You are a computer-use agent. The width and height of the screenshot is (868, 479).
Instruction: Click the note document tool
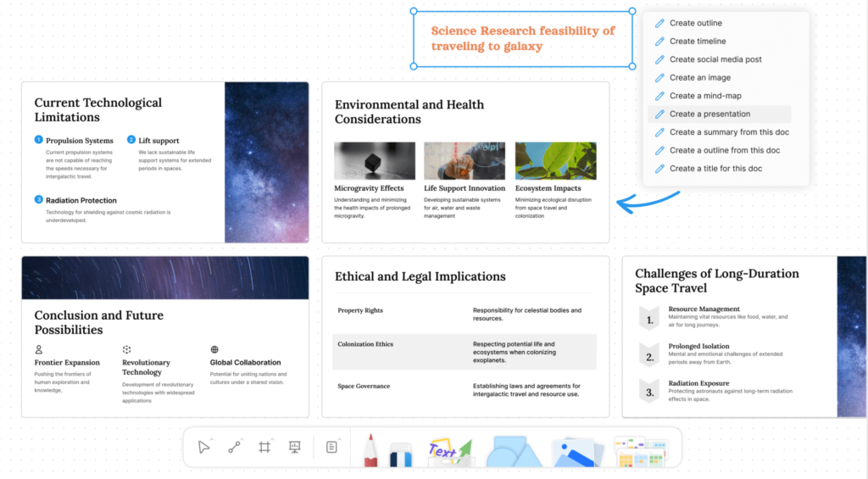(331, 447)
